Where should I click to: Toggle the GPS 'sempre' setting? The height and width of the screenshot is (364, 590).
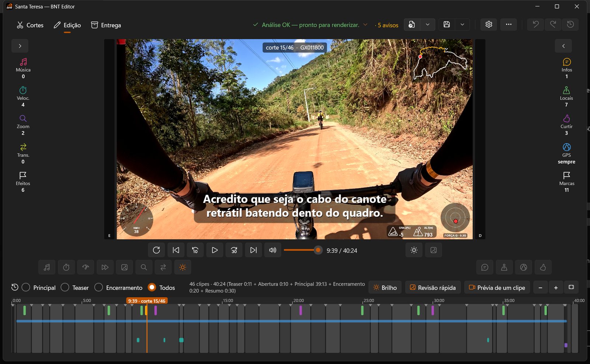point(566,153)
